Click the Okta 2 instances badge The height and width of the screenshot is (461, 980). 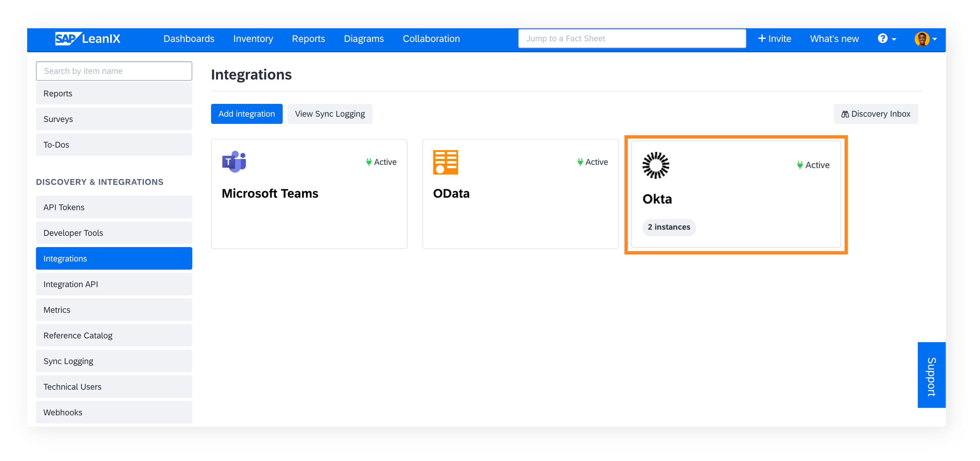(669, 227)
